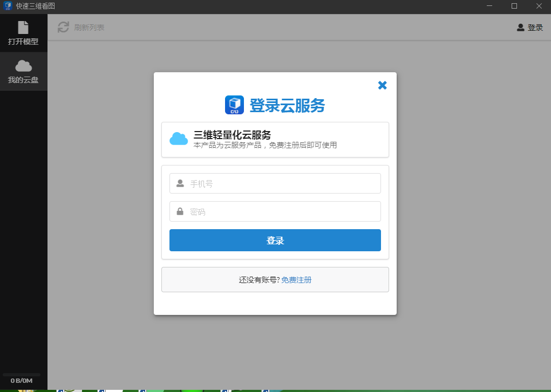Click the 0B/0M transfer progress bar
Screen dimensions: 551x392
[x=22, y=374]
